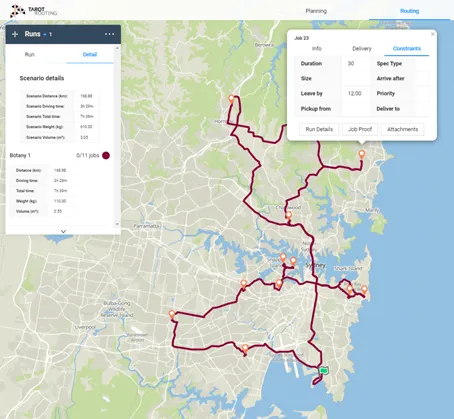The height and width of the screenshot is (419, 454).
Task: Select left pin of the pair northwest of Sydney label
Action: (283, 257)
